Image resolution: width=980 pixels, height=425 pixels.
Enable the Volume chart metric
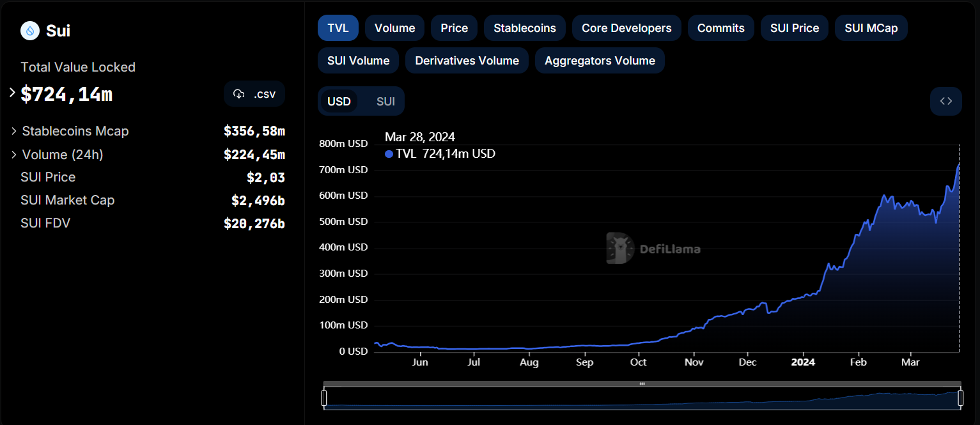pyautogui.click(x=395, y=28)
